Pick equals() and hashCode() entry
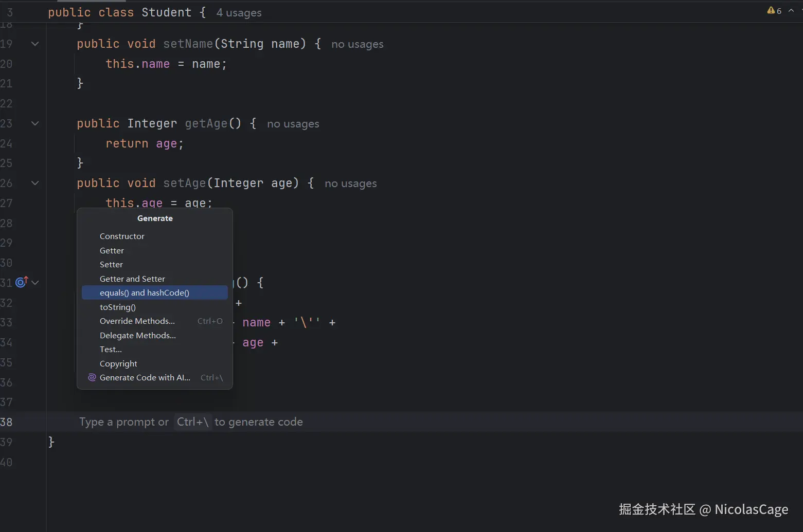The width and height of the screenshot is (803, 532). pyautogui.click(x=154, y=292)
